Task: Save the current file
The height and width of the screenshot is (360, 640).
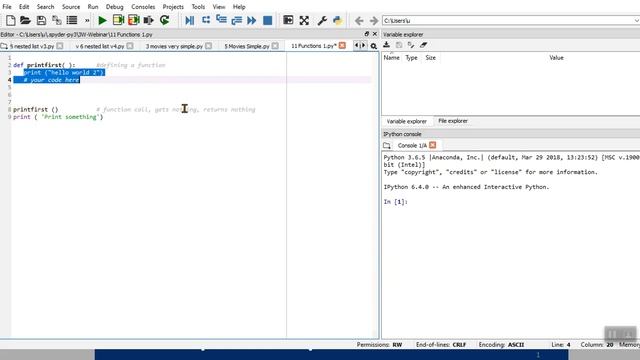Action: [x=41, y=20]
